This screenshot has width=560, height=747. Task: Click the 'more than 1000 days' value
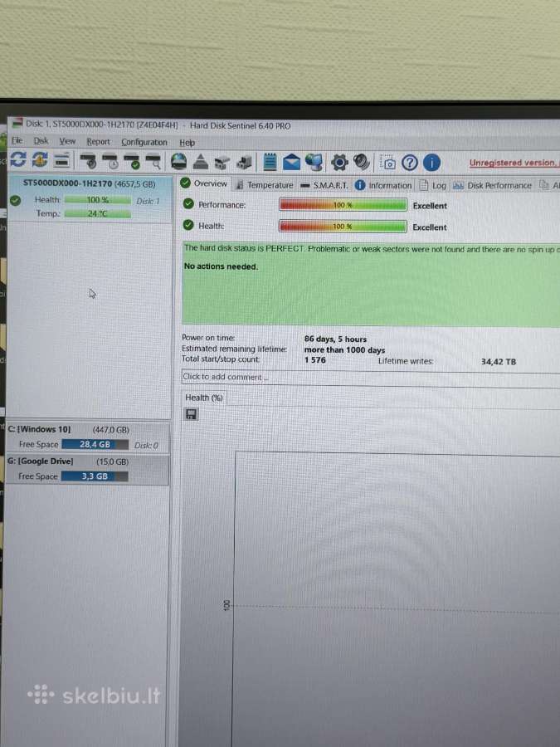[344, 349]
